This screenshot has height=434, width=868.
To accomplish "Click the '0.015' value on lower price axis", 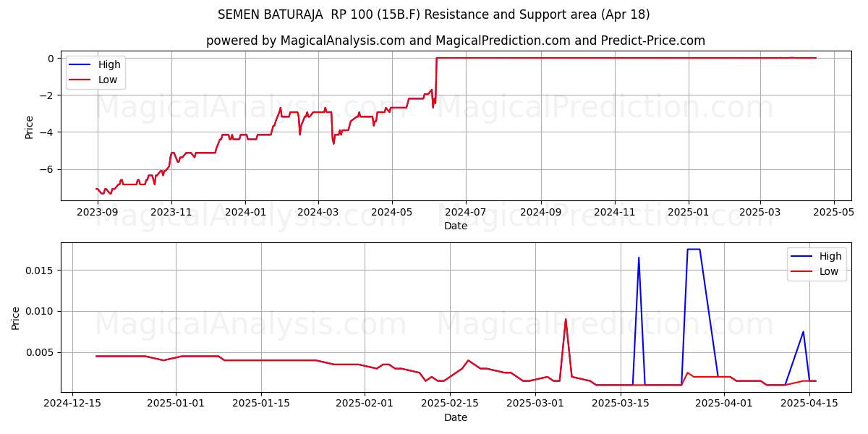I will tap(41, 270).
